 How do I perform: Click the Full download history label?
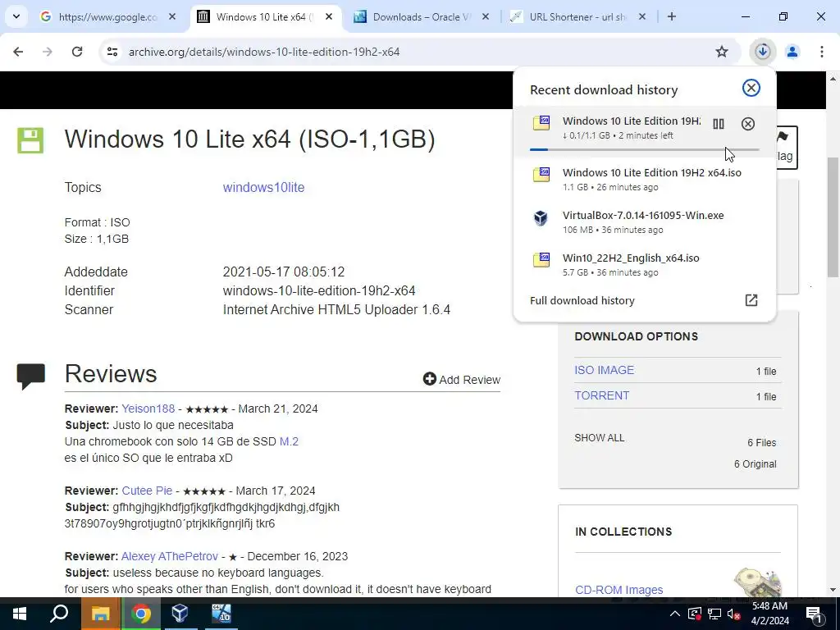click(x=582, y=300)
